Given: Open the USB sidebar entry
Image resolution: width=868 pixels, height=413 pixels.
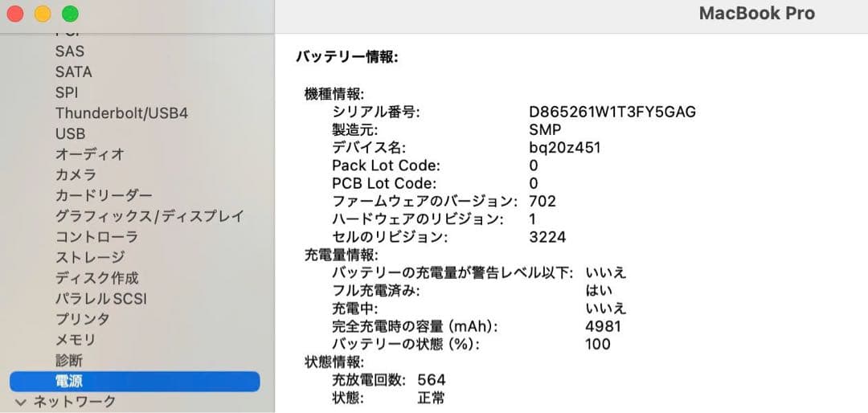Looking at the screenshot, I should (70, 134).
